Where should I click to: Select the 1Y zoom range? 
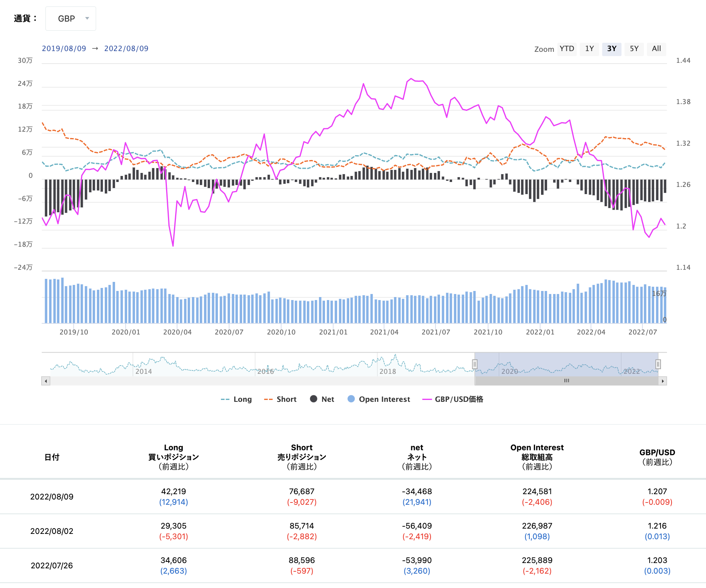(589, 49)
